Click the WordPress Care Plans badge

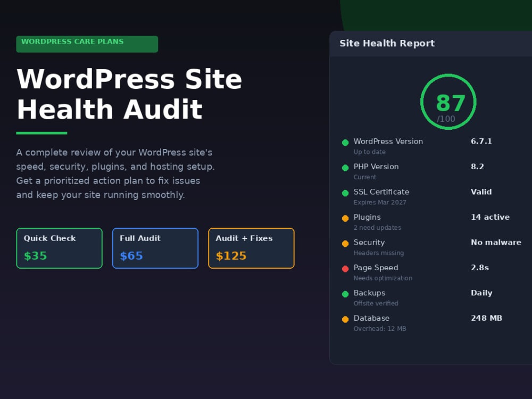[87, 44]
